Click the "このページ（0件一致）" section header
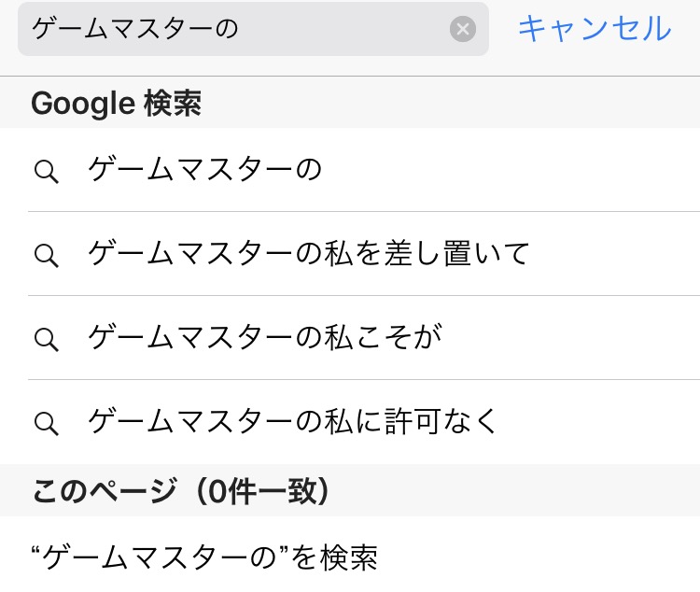The width and height of the screenshot is (700, 592). [182, 491]
